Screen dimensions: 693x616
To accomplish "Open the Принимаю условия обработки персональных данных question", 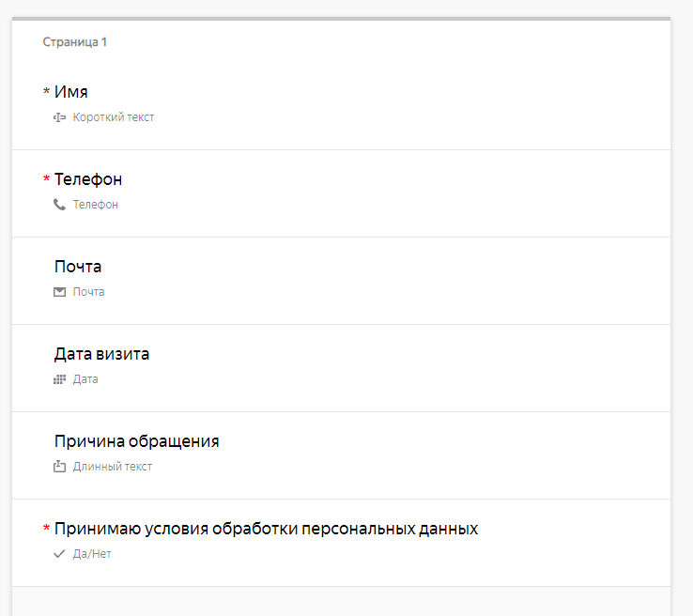I will (266, 529).
